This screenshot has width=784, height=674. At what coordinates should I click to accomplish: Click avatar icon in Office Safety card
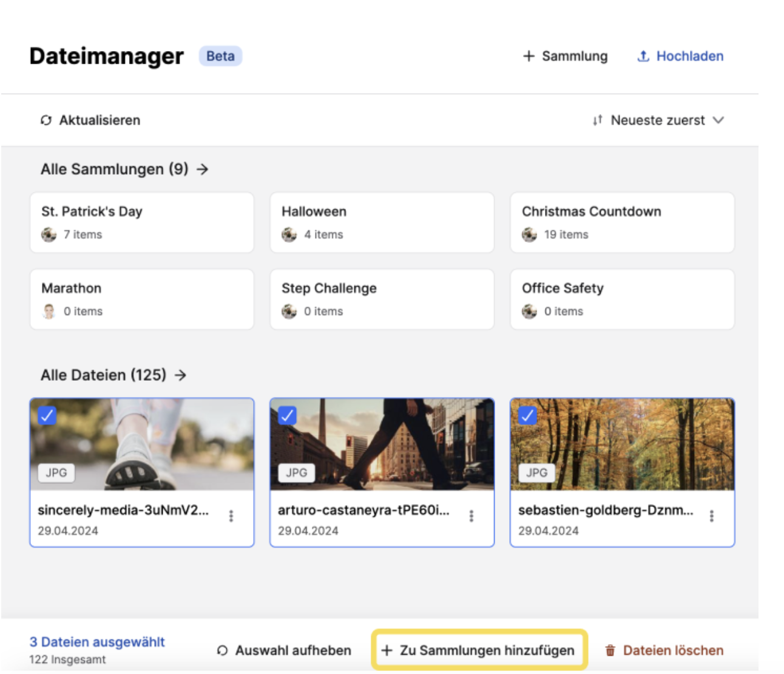coord(530,311)
